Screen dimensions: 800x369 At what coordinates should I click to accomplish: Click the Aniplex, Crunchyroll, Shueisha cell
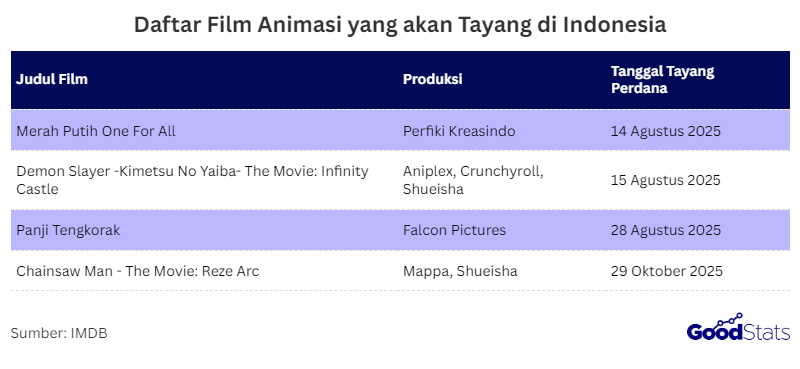click(x=473, y=180)
